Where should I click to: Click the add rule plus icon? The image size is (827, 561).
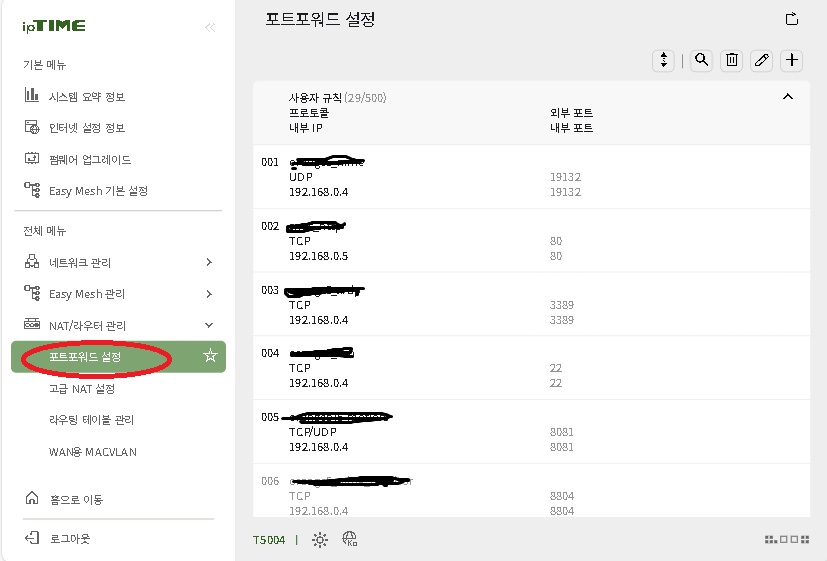point(792,61)
